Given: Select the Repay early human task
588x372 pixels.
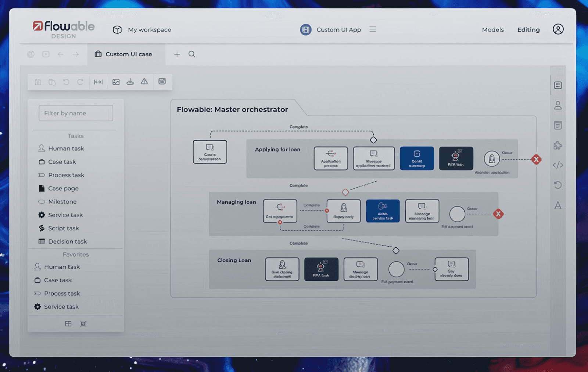Looking at the screenshot, I should (x=344, y=211).
